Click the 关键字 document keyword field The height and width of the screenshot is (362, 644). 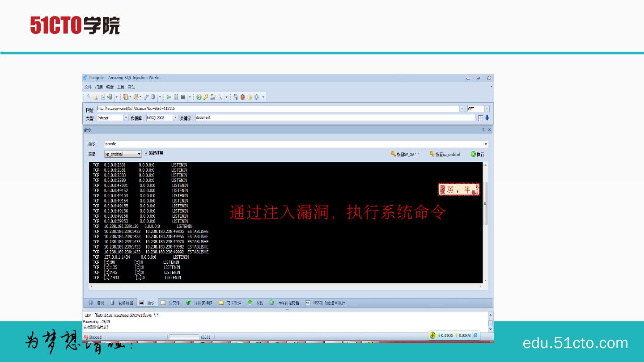pos(335,118)
